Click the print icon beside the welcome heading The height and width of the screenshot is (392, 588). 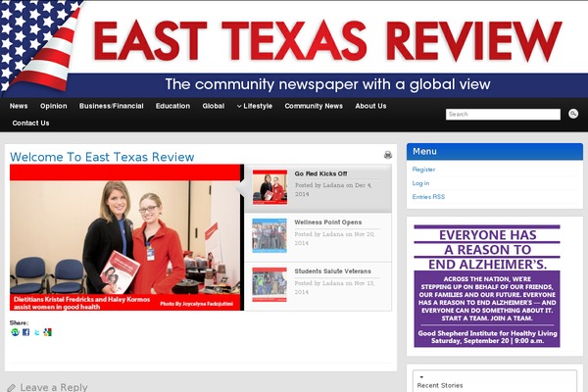[x=388, y=155]
